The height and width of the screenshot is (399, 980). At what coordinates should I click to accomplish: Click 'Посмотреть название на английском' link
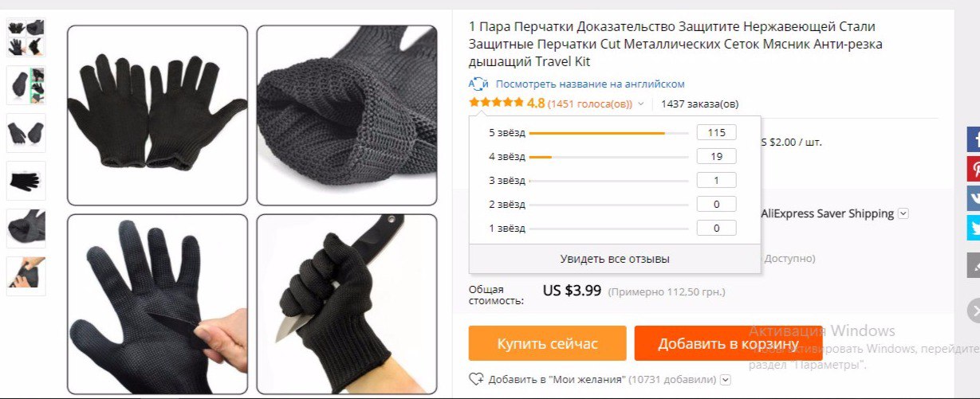pyautogui.click(x=590, y=84)
